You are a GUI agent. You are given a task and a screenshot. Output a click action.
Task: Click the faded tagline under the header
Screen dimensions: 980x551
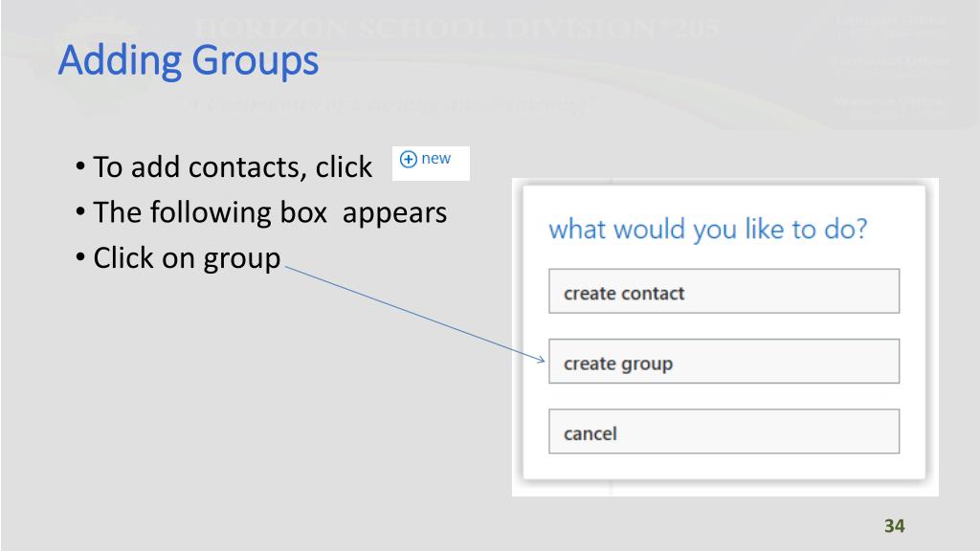click(x=388, y=104)
